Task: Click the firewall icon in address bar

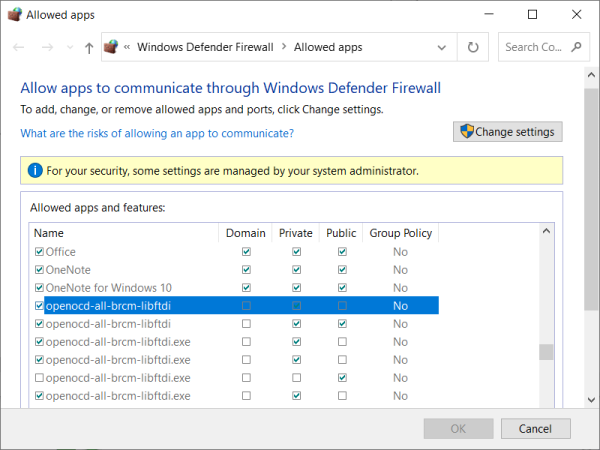Action: coord(111,47)
